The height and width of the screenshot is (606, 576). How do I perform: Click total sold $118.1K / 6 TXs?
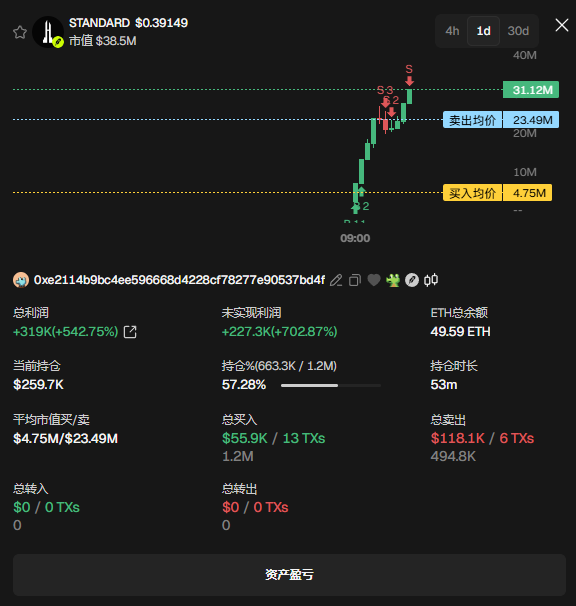click(x=482, y=438)
